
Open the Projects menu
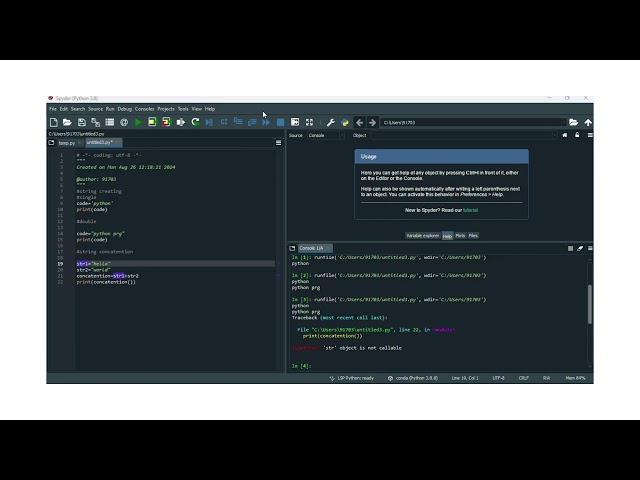point(166,109)
